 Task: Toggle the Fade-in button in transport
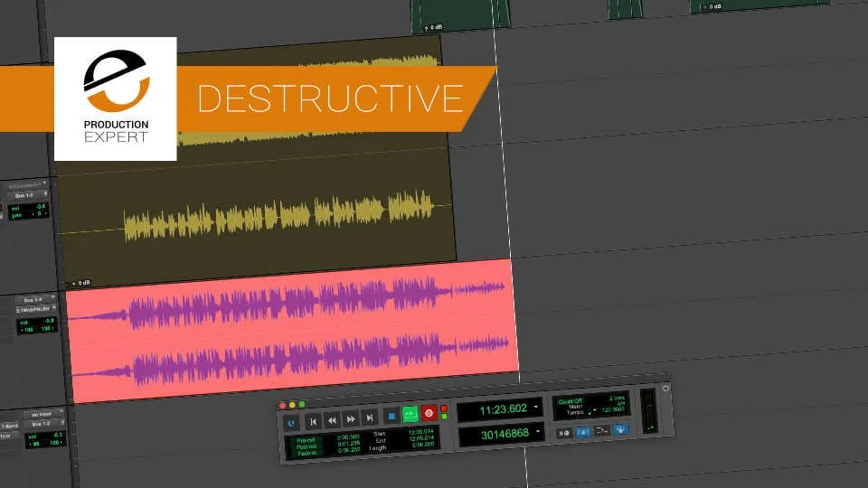(x=307, y=453)
